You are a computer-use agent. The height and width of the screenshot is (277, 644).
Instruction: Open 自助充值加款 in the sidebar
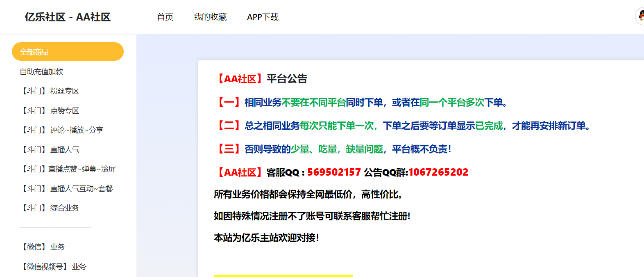coord(41,71)
